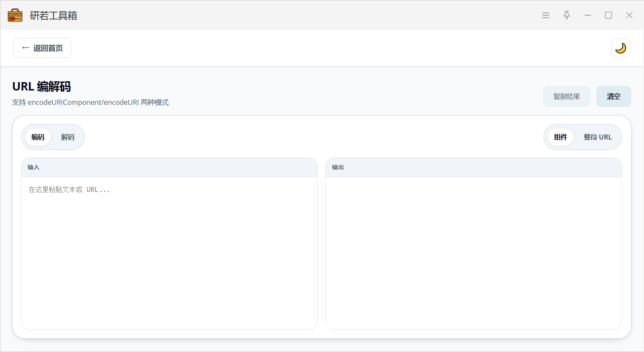This screenshot has height=352, width=644.
Task: Minimize the 研若工具箱 window
Action: pyautogui.click(x=588, y=16)
